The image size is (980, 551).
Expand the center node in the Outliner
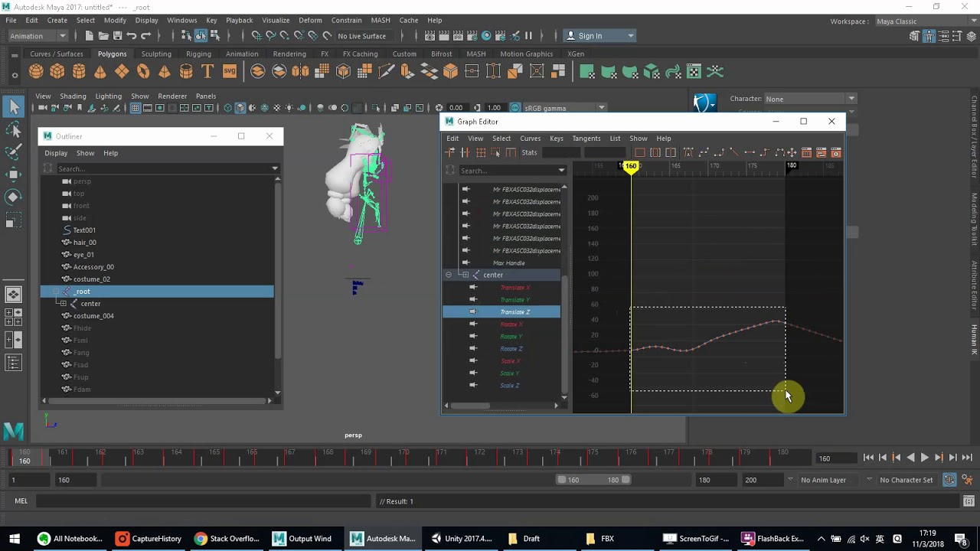(63, 304)
